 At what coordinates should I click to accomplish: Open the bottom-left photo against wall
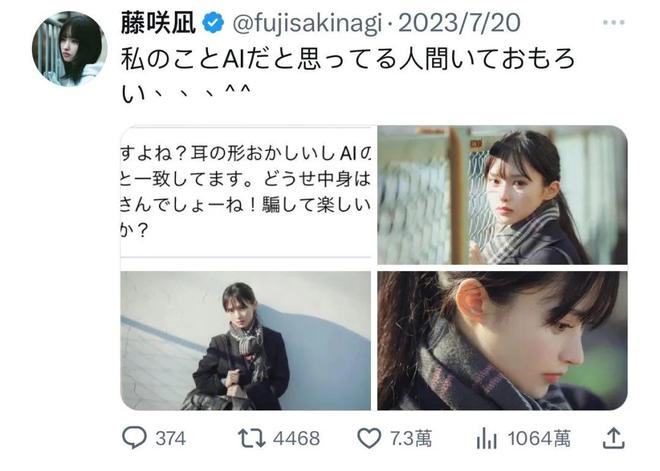tap(246, 341)
